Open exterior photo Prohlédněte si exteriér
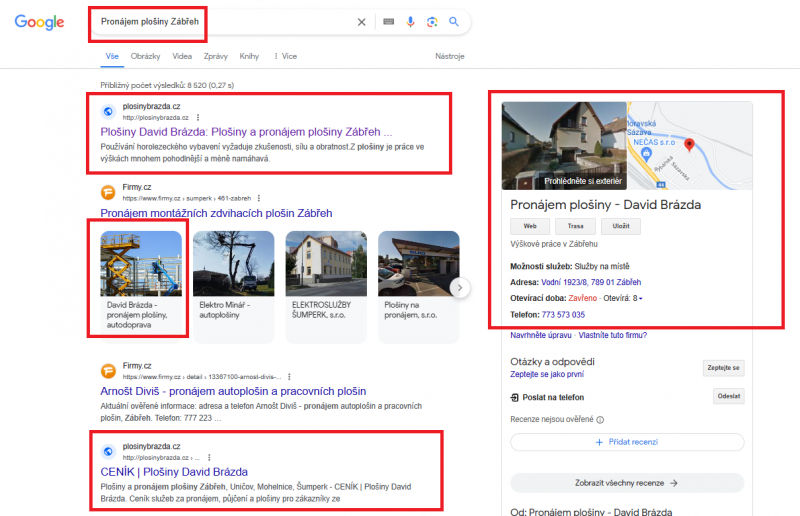This screenshot has height=516, width=800. pos(564,145)
